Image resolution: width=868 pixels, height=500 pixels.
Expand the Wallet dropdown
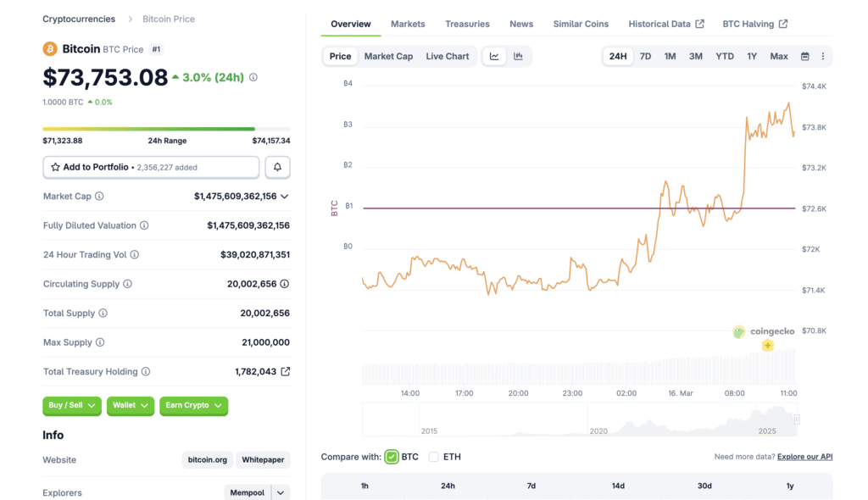point(130,406)
